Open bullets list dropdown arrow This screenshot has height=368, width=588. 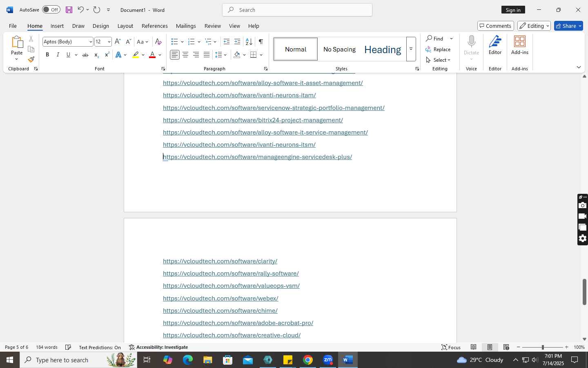point(182,42)
